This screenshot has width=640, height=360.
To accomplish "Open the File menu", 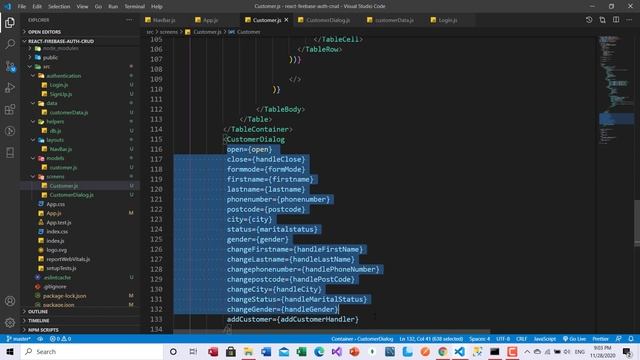I will tap(22, 6).
